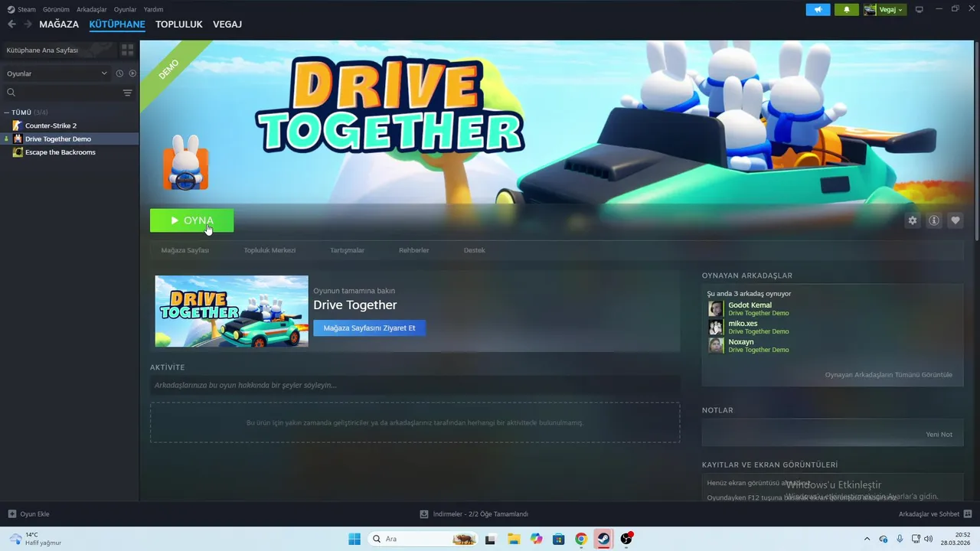Create a note with Yeni Not
The image size is (980, 551).
[x=939, y=434]
